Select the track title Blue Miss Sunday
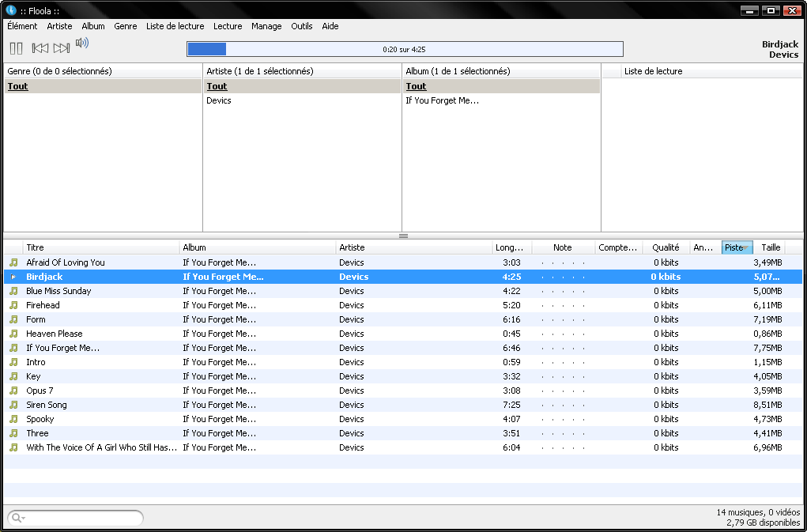 tap(58, 291)
